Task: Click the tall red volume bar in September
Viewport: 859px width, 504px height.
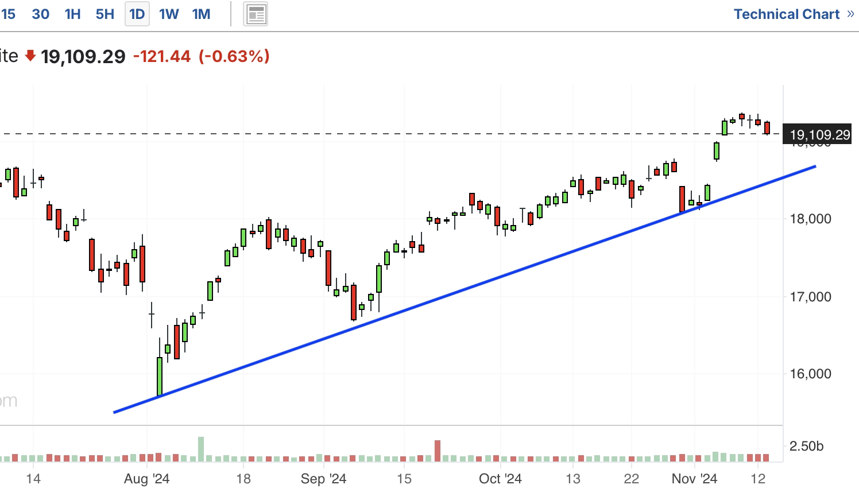Action: (438, 451)
